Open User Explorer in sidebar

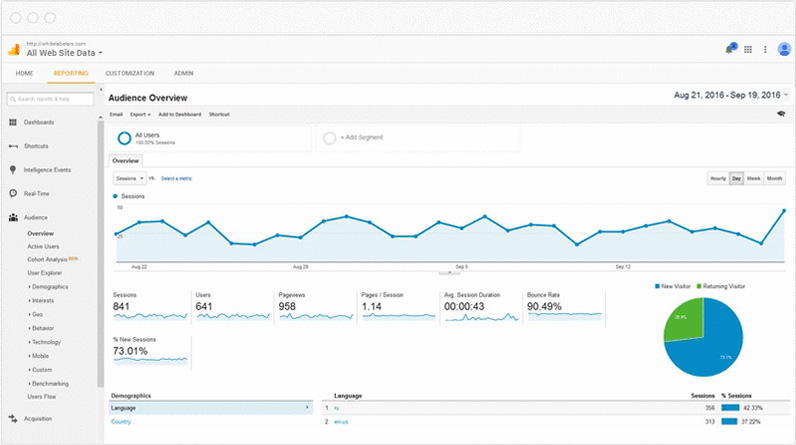click(45, 272)
